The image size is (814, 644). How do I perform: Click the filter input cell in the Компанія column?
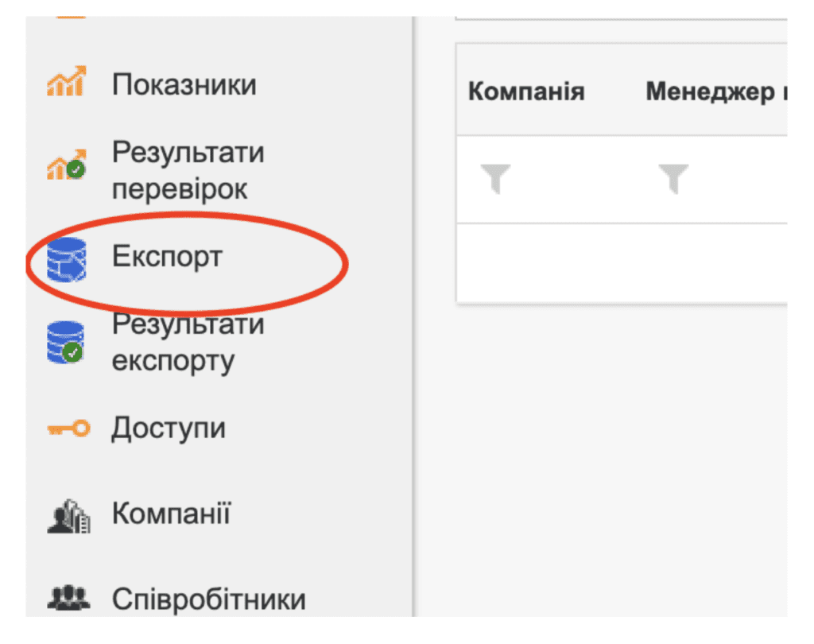click(545, 179)
